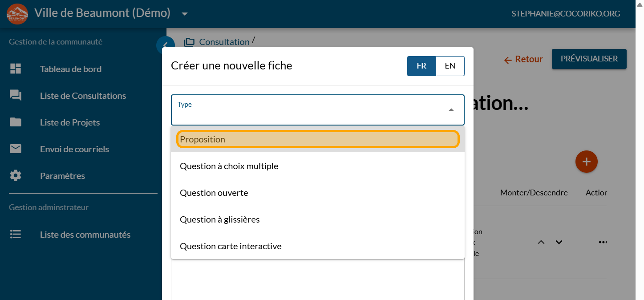This screenshot has height=300, width=644.
Task: Click the Liste des communautés list icon
Action: (x=16, y=235)
